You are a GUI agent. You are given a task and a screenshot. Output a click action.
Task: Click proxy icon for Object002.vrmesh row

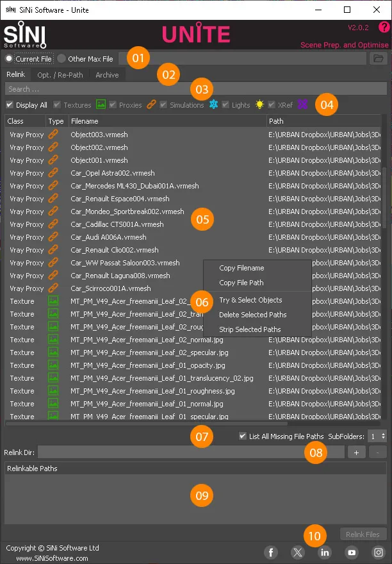click(53, 147)
